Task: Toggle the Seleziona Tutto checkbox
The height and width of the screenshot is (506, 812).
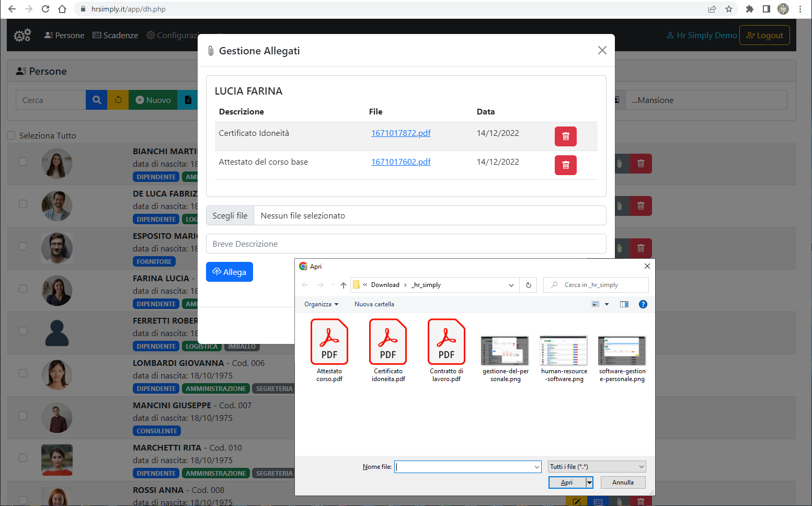Action: [11, 135]
